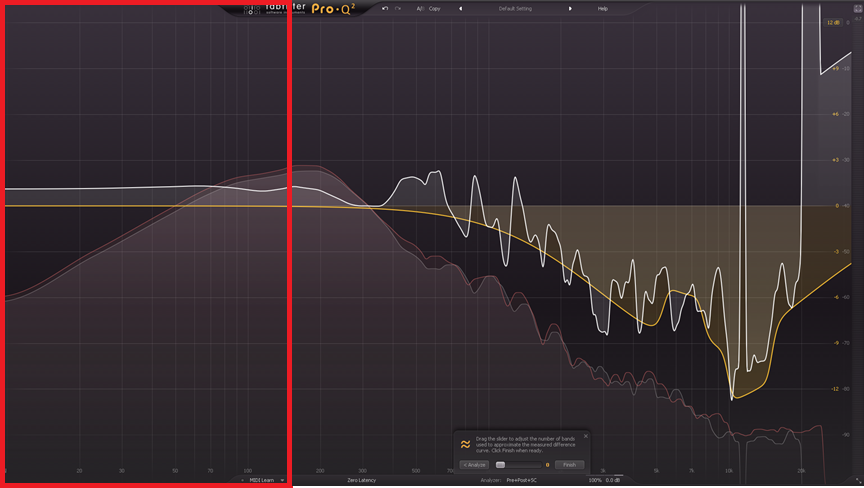This screenshot has width=864, height=488.
Task: Open the Default Setting preset menu
Action: point(515,8)
